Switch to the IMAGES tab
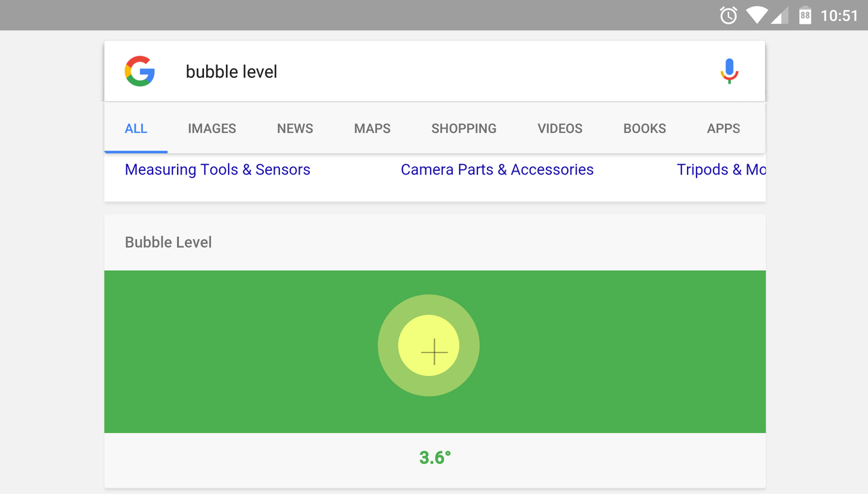This screenshot has width=868, height=494. [212, 129]
